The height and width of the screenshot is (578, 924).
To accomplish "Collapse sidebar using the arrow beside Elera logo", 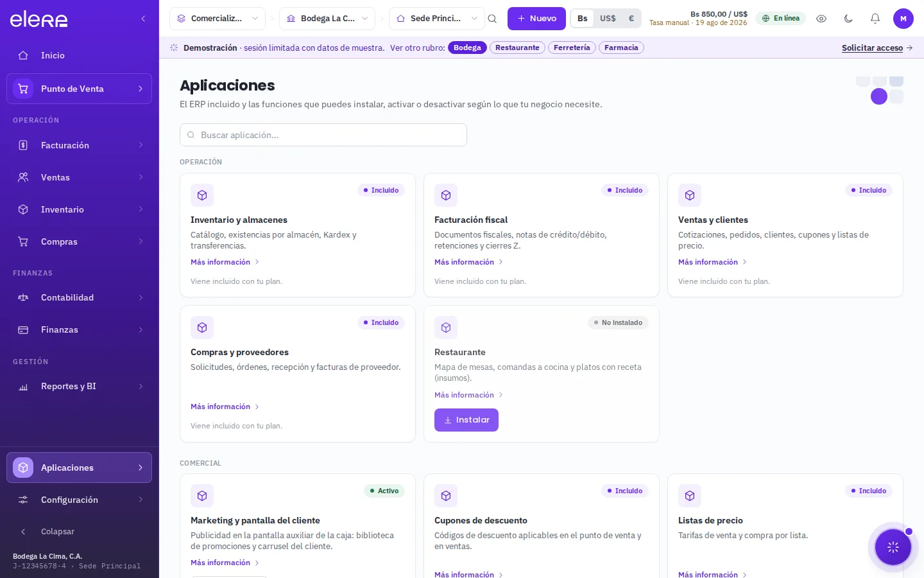I will click(143, 19).
